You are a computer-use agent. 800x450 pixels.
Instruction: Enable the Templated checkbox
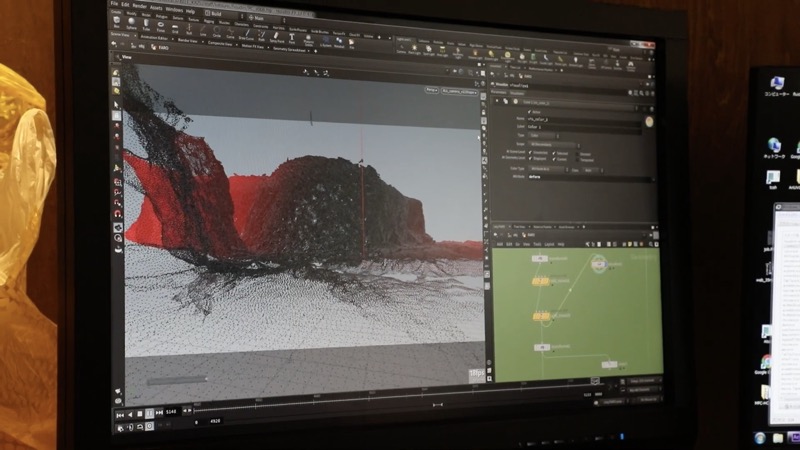tap(578, 160)
